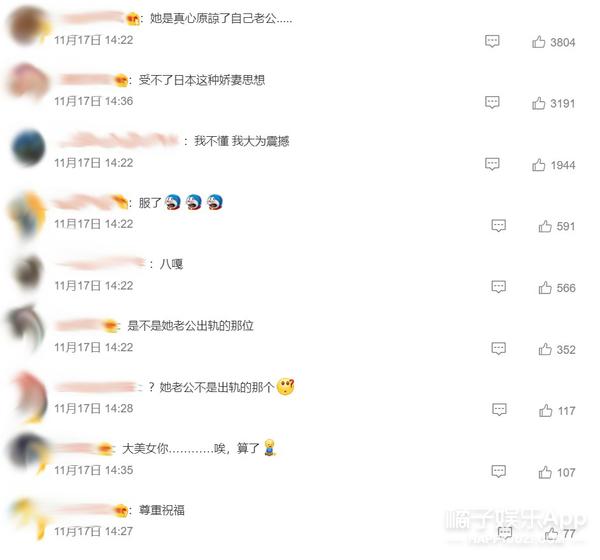Viewport: 600px width, 560px height.
Task: Like the 大美女你 comment with 107 likes
Action: [545, 472]
